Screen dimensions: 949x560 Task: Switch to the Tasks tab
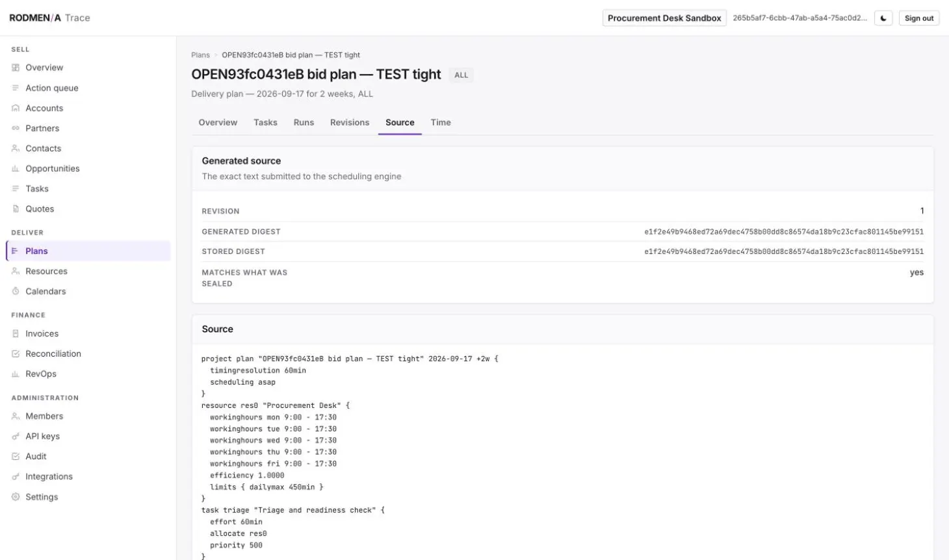pyautogui.click(x=265, y=122)
